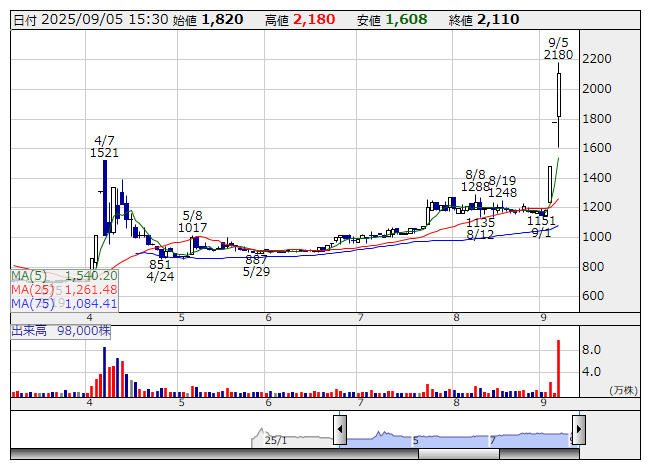Click the 4.0 volume axis label

(591, 371)
